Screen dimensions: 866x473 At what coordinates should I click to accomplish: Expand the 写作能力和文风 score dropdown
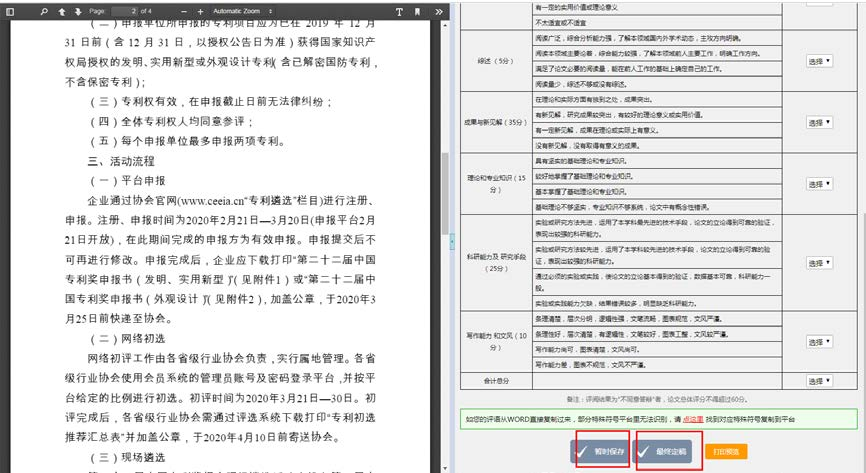point(820,340)
